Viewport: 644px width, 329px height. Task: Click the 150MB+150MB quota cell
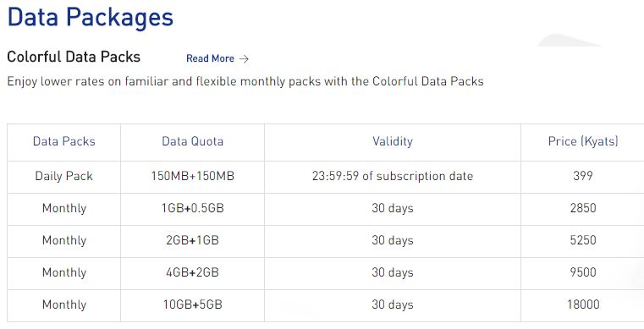click(193, 176)
